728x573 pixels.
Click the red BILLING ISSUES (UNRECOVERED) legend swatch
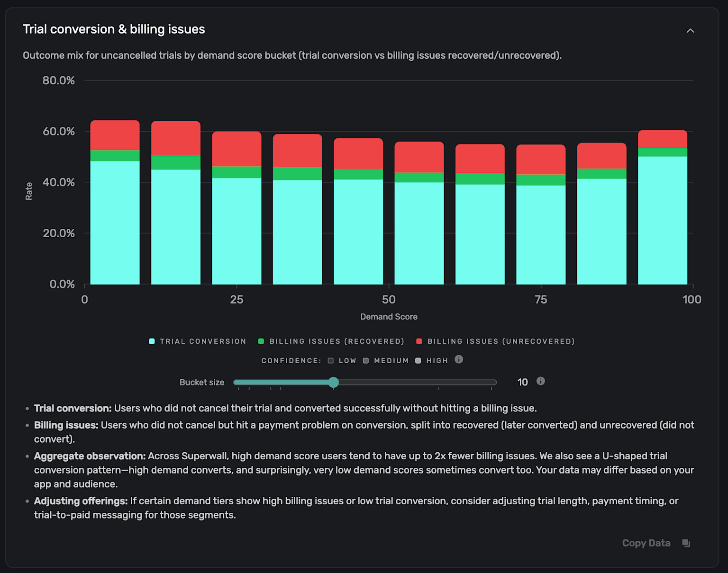tap(419, 341)
